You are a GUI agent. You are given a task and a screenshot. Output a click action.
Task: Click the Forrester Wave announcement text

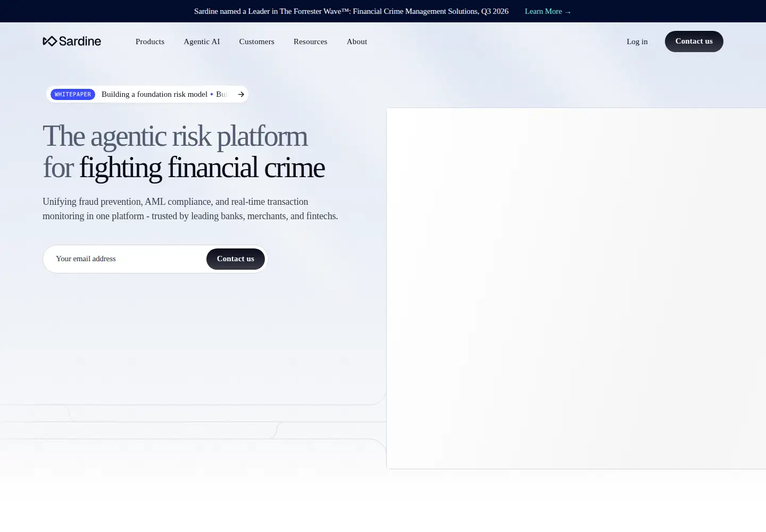coord(351,11)
